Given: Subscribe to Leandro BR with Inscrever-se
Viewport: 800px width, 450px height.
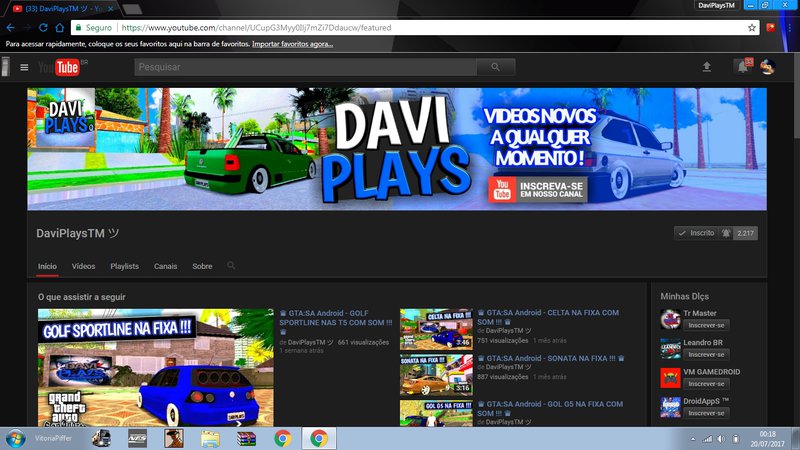Looking at the screenshot, I should click(x=706, y=355).
